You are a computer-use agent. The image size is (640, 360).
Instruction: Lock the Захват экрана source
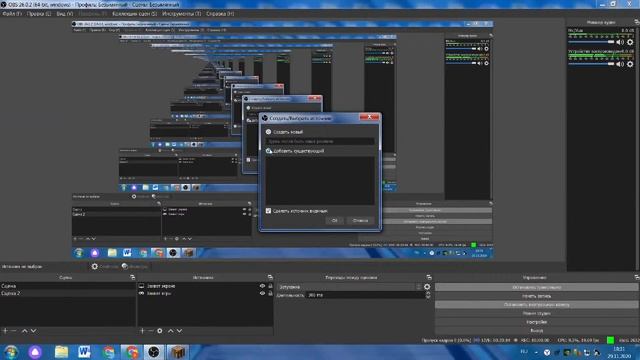[x=270, y=286]
